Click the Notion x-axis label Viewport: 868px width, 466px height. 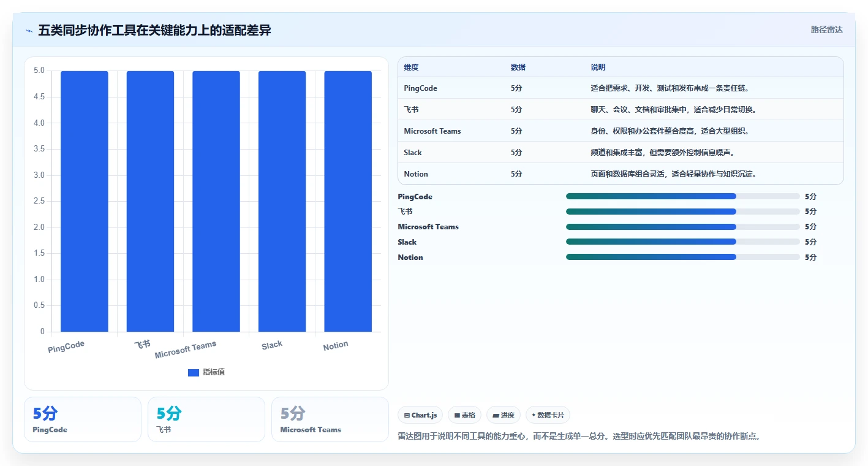pyautogui.click(x=336, y=346)
